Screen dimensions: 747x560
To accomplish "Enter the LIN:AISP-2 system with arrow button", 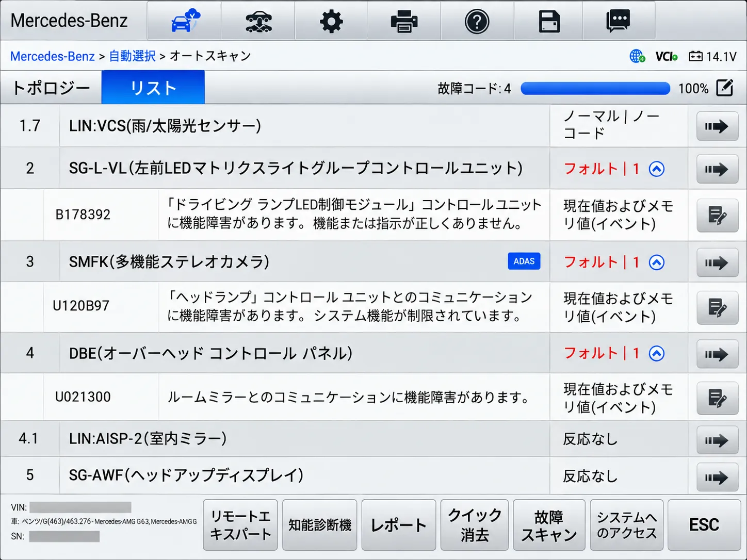I will pos(717,440).
